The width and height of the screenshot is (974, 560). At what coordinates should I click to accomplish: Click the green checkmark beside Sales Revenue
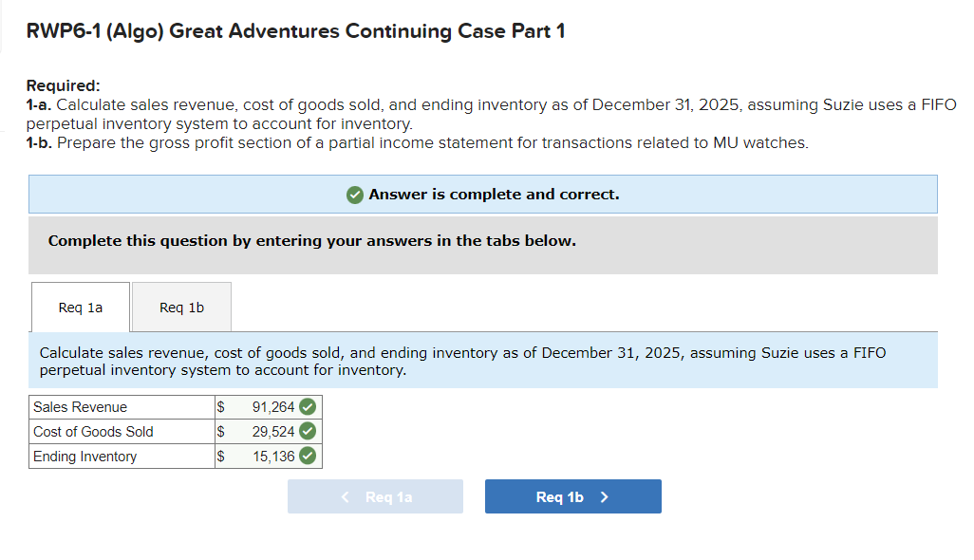point(307,406)
